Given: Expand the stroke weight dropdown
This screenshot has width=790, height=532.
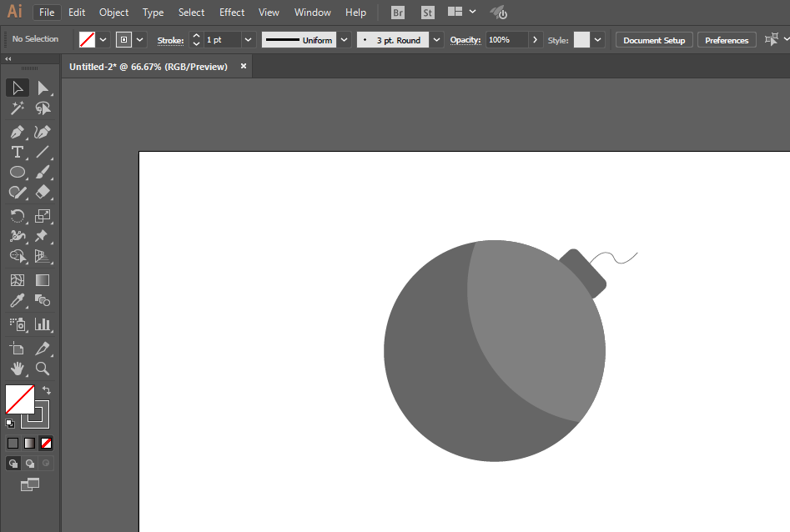Looking at the screenshot, I should (x=248, y=40).
